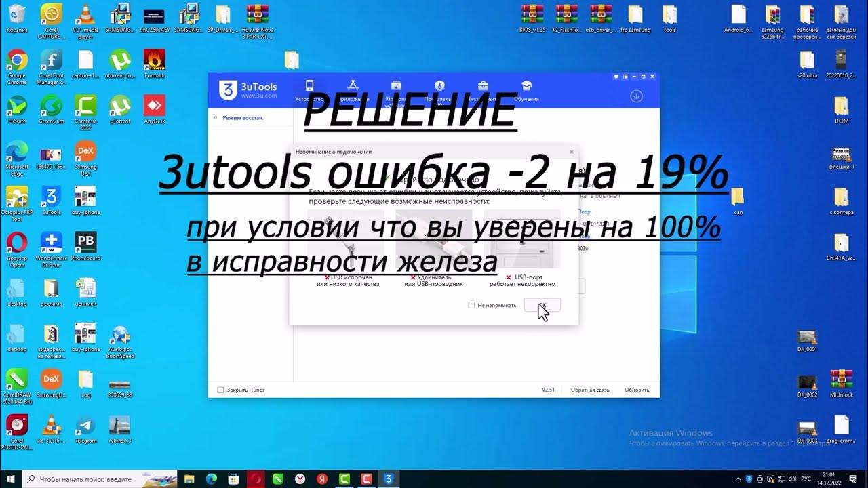Select the µTorrent desktop shortcut

(120, 109)
